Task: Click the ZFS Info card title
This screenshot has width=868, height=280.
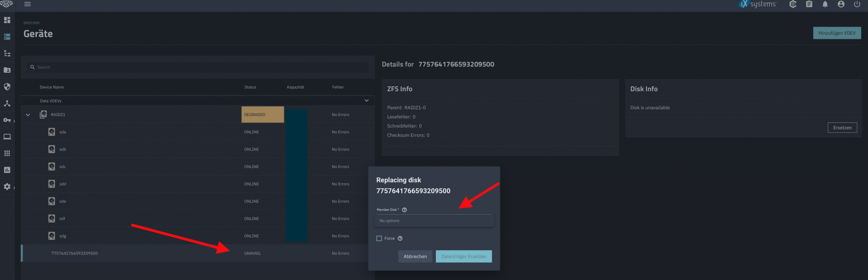Action: pyautogui.click(x=400, y=89)
